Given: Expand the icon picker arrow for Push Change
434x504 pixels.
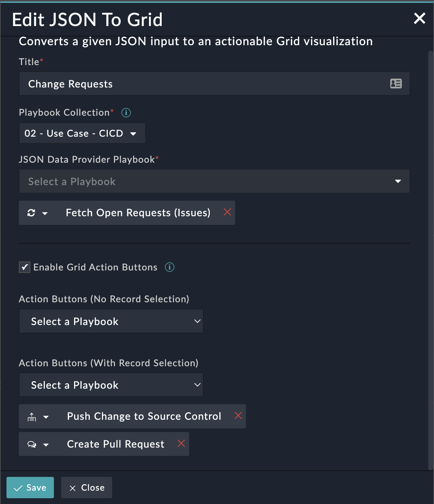Looking at the screenshot, I should 46,417.
